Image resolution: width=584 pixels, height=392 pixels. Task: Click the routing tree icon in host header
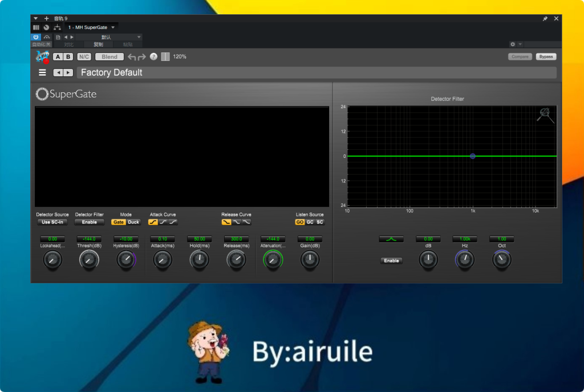[x=57, y=27]
